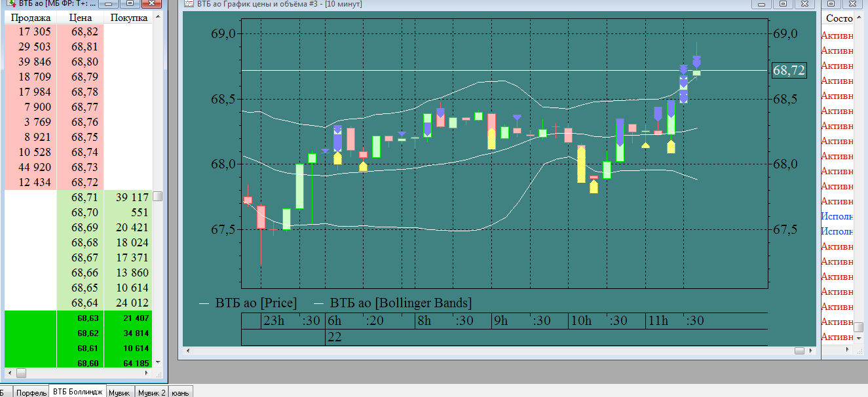The image size is (868, 397).
Task: Open the Порфель tab
Action: pos(31,392)
